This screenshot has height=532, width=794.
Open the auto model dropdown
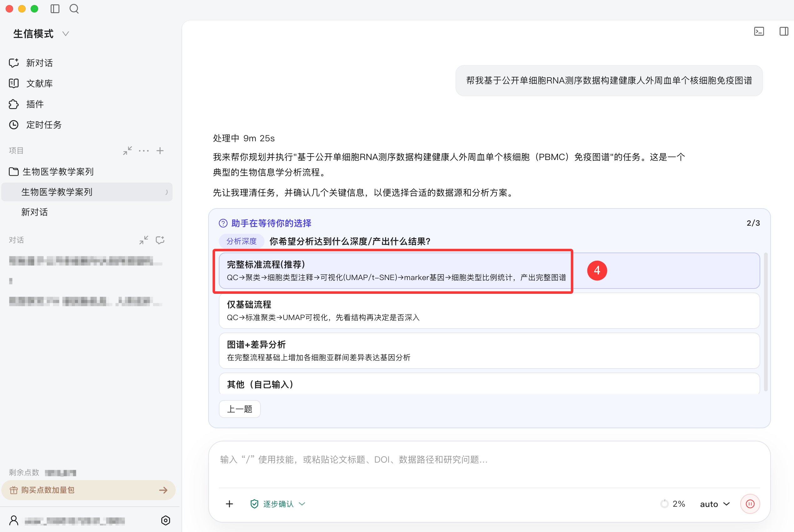715,504
